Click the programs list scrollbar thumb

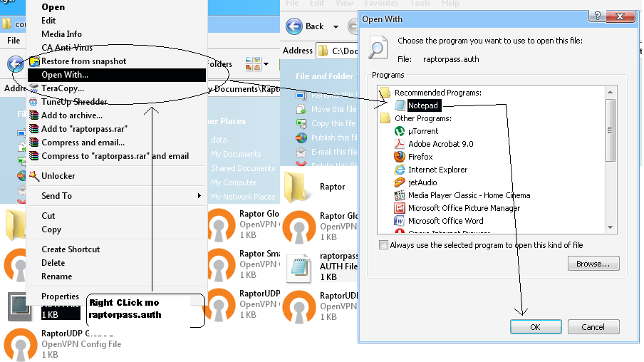611,130
